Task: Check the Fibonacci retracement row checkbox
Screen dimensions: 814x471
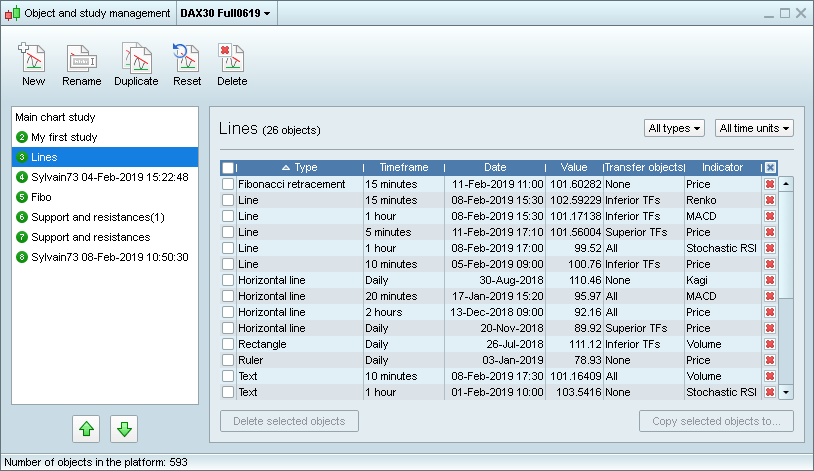Action: (x=228, y=184)
